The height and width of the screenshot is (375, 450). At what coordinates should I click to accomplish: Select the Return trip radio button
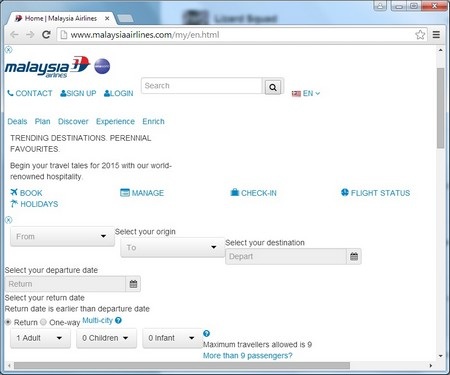click(x=8, y=322)
